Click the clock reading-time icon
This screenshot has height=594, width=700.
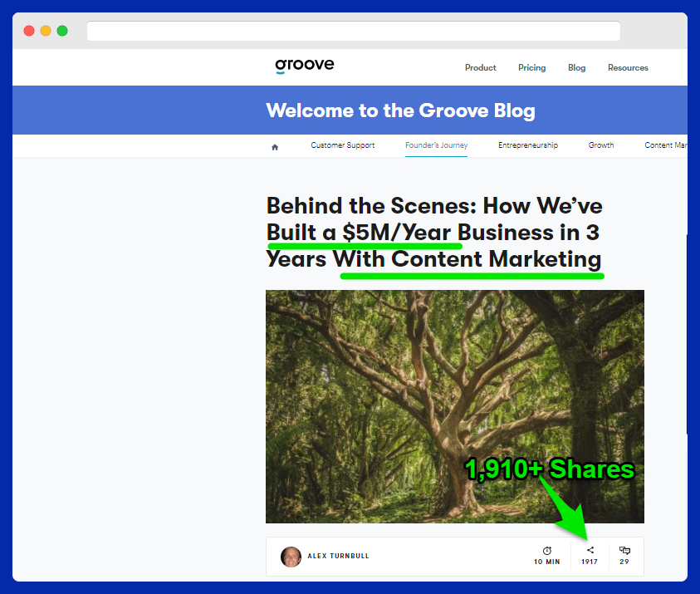(x=547, y=550)
